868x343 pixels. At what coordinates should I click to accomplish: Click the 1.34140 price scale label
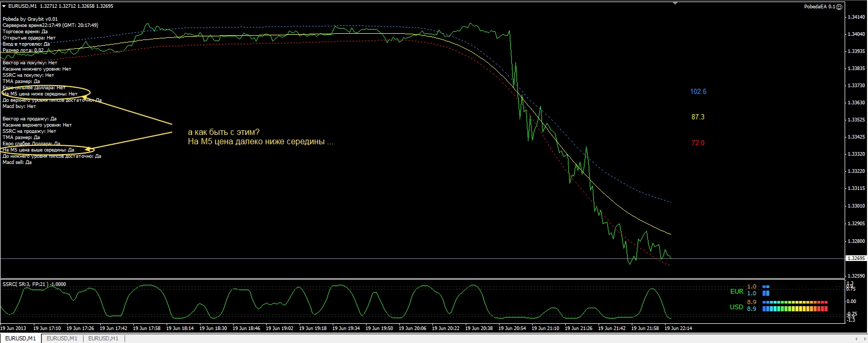[x=857, y=17]
